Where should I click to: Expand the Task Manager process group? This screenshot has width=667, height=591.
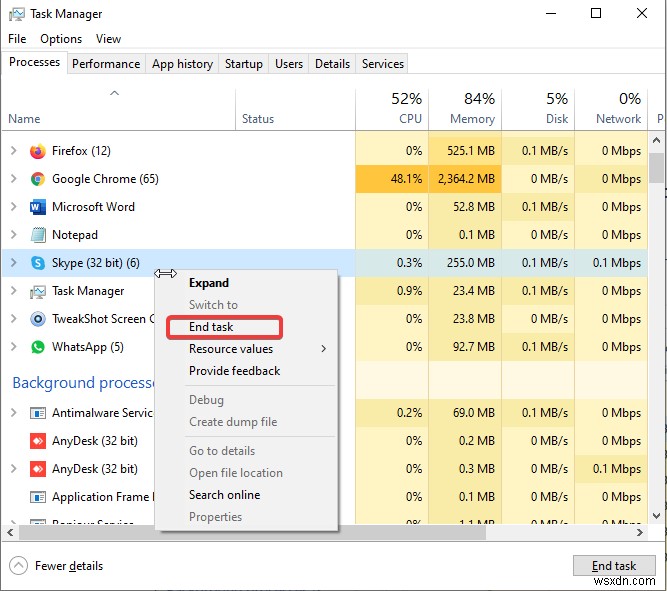point(13,291)
